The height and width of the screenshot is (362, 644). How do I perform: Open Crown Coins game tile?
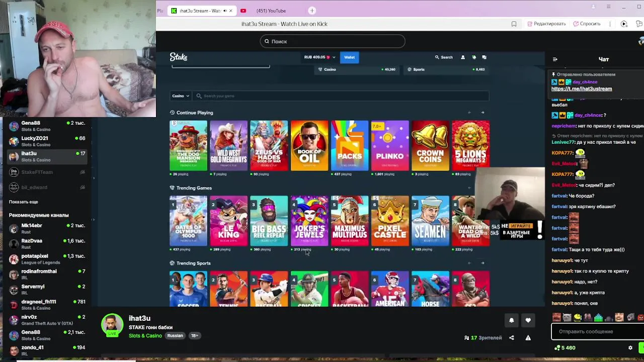click(x=430, y=146)
